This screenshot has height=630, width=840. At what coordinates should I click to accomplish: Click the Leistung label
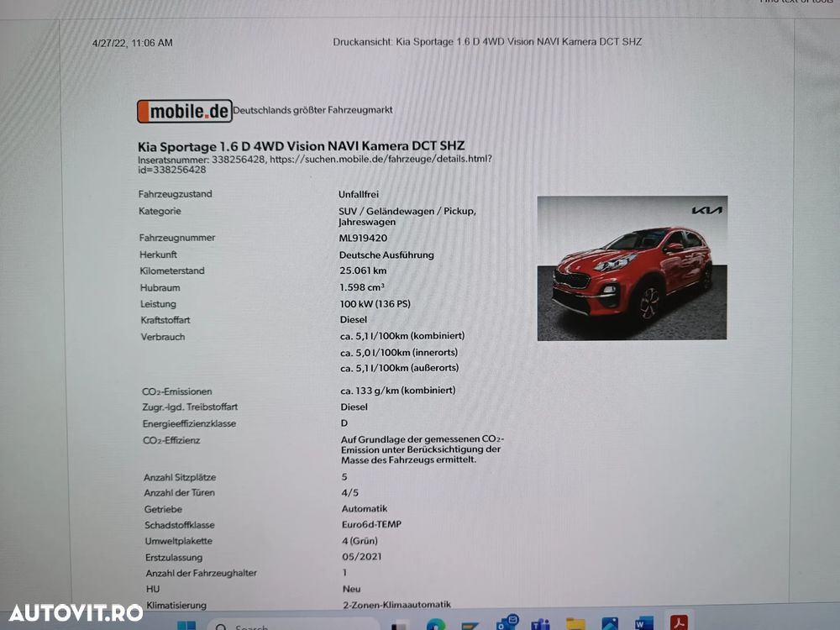158,304
